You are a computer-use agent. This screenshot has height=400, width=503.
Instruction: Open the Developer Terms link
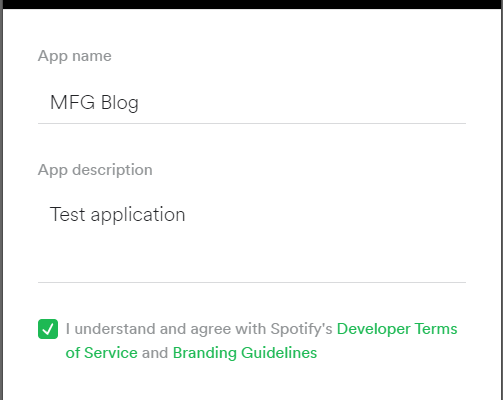click(x=397, y=329)
